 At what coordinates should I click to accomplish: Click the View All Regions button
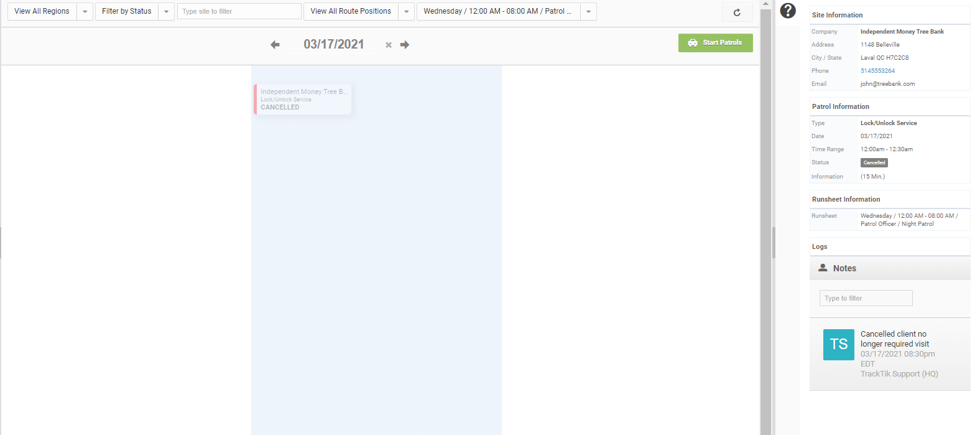click(x=42, y=12)
